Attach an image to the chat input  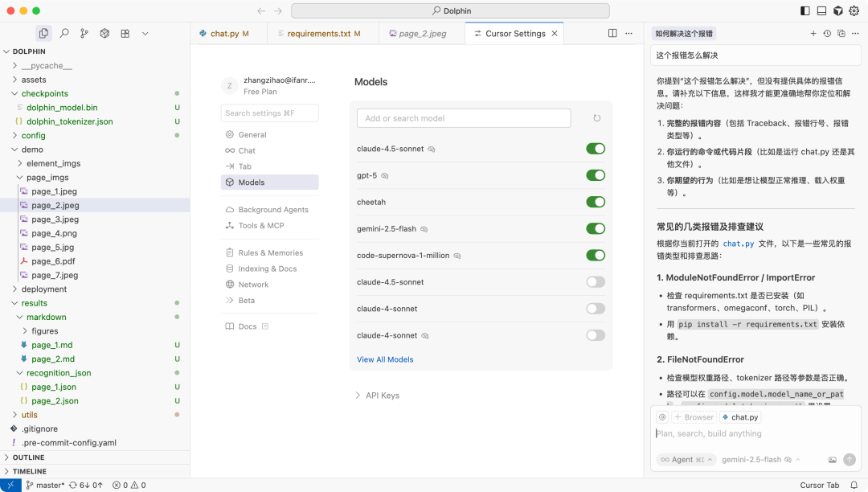833,460
